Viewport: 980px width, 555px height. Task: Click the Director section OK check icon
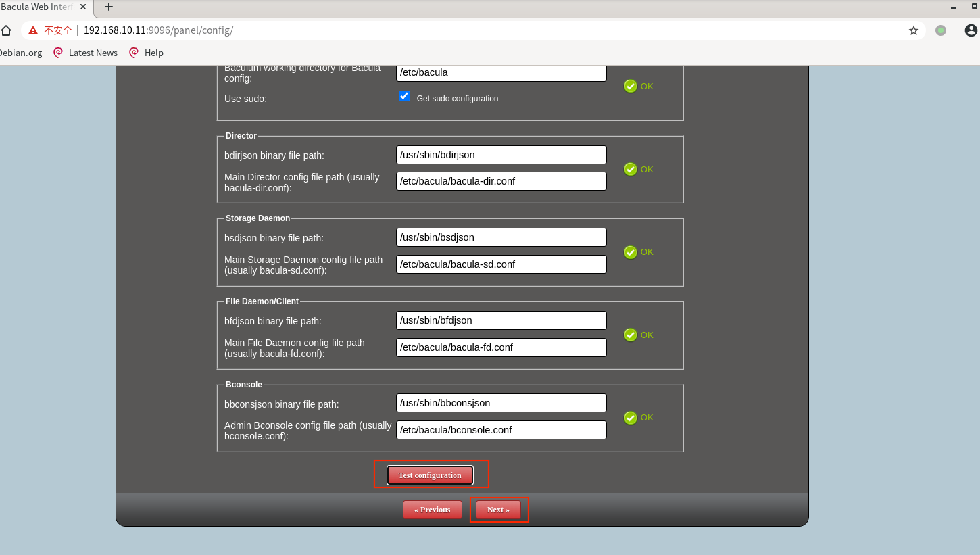click(x=631, y=169)
